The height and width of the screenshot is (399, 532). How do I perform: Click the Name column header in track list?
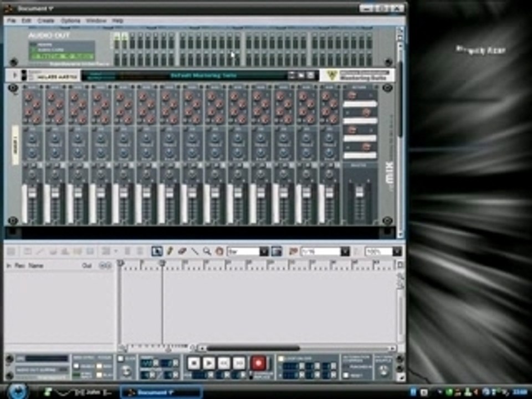point(35,265)
